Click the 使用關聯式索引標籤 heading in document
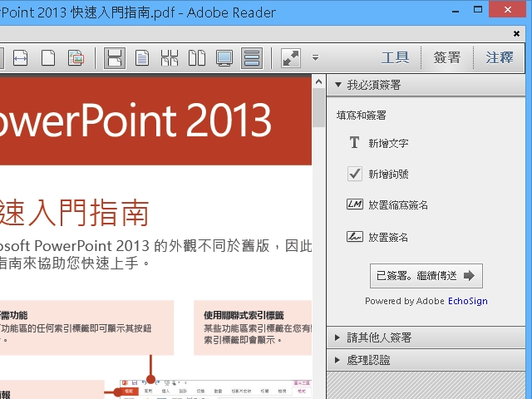The height and width of the screenshot is (399, 532). [244, 316]
